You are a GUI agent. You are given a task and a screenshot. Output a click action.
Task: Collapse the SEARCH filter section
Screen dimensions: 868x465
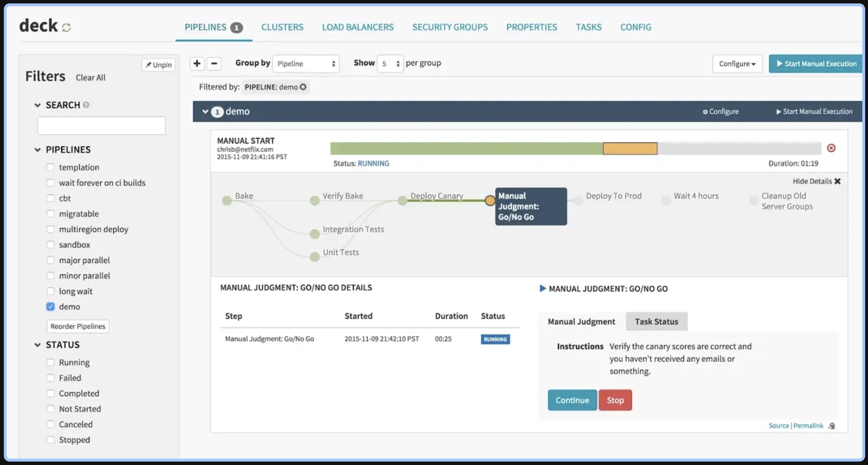37,105
